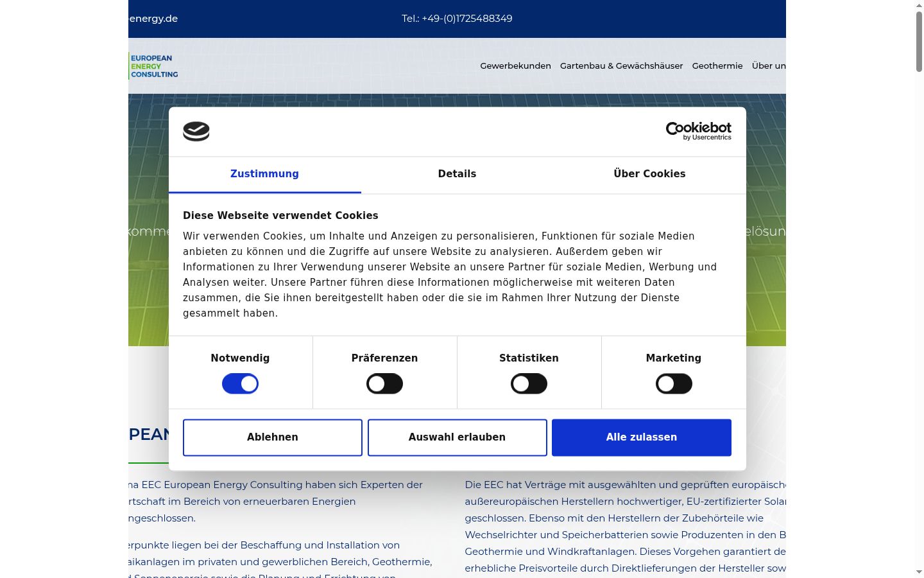Click the scrollbar up arrow
The width and height of the screenshot is (924, 578).
[919, 5]
